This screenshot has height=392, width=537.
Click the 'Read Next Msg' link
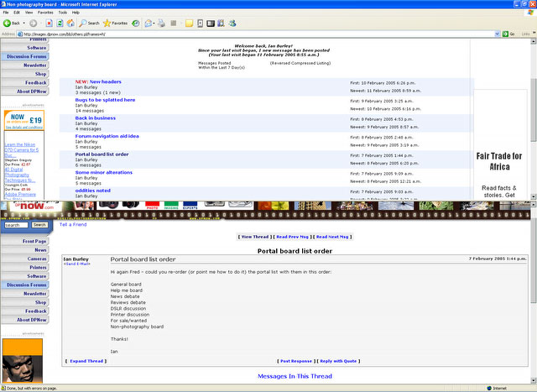pyautogui.click(x=334, y=238)
